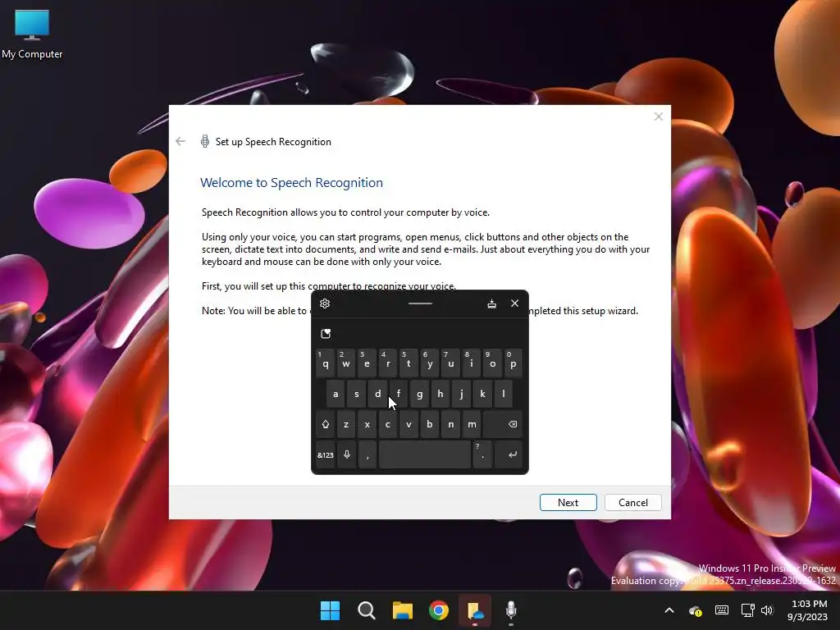Screen dimensions: 840x630
Task: Open volume control tray icon
Action: pyautogui.click(x=767, y=610)
